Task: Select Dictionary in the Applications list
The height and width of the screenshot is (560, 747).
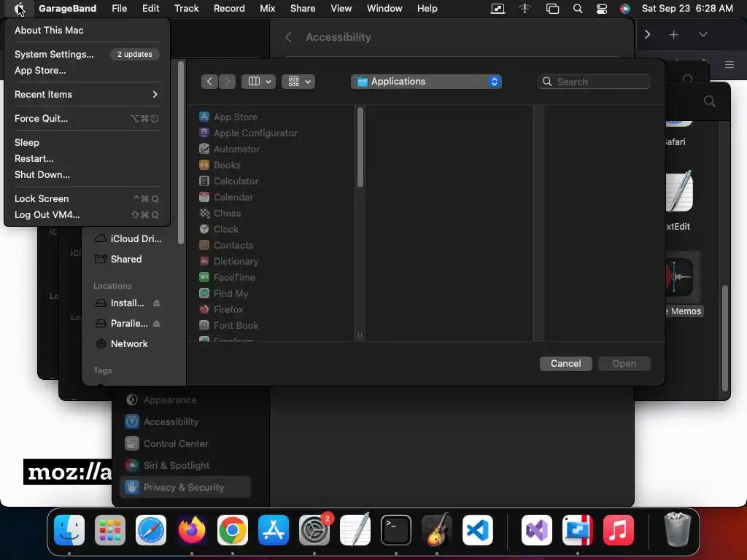Action: click(x=228, y=262)
